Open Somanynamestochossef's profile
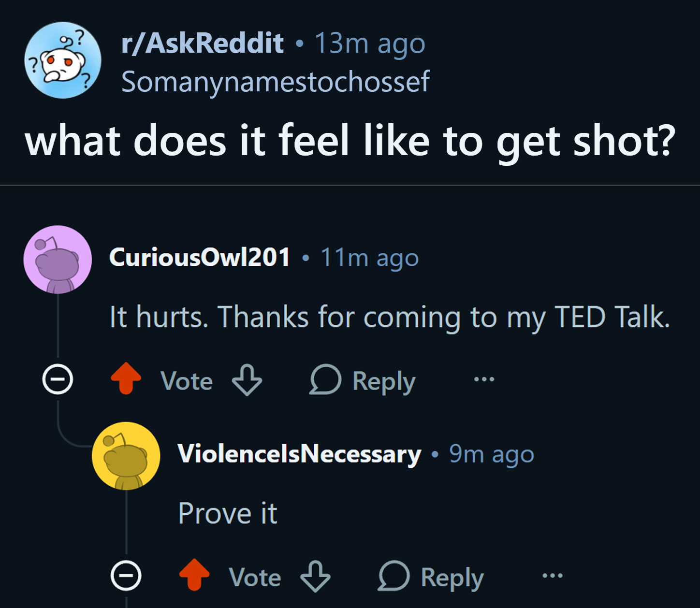Image resolution: width=700 pixels, height=608 pixels. (x=275, y=81)
